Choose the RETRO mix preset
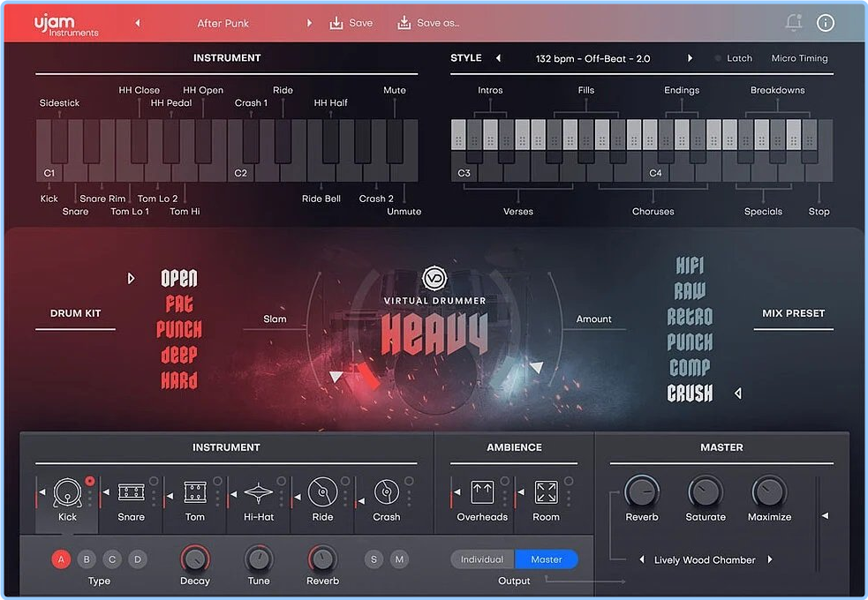The width and height of the screenshot is (868, 600). (x=690, y=316)
